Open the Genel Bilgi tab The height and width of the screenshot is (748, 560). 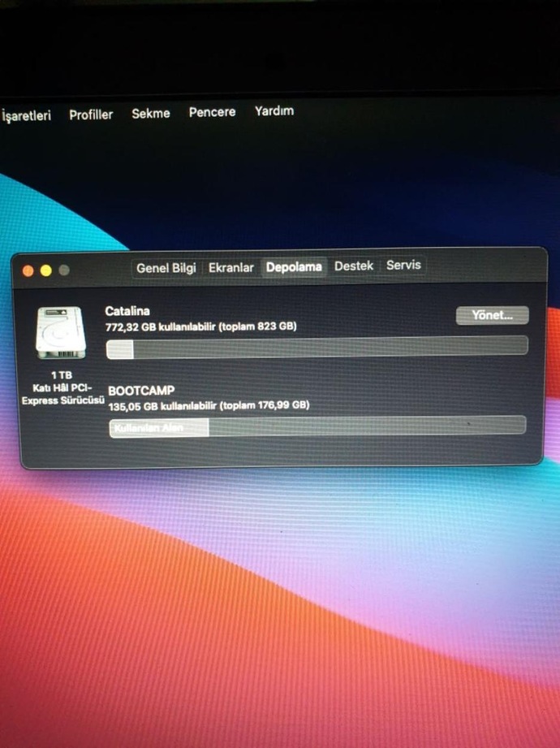tap(166, 268)
